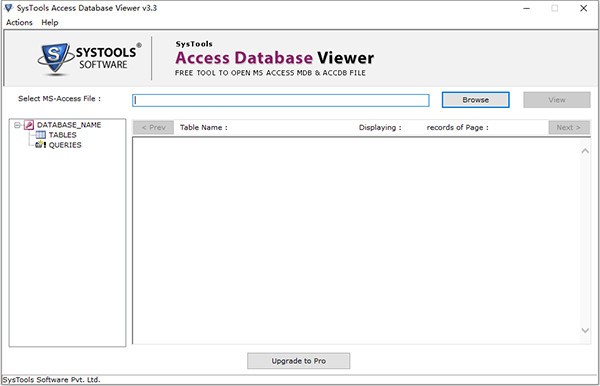
Task: Click the greyed-out View button
Action: [x=557, y=100]
